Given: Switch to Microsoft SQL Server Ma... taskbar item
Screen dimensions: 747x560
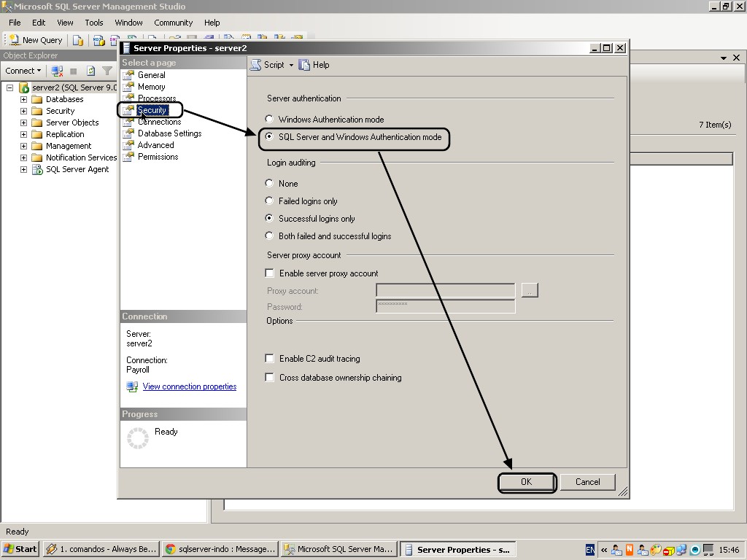Looking at the screenshot, I should [x=338, y=550].
